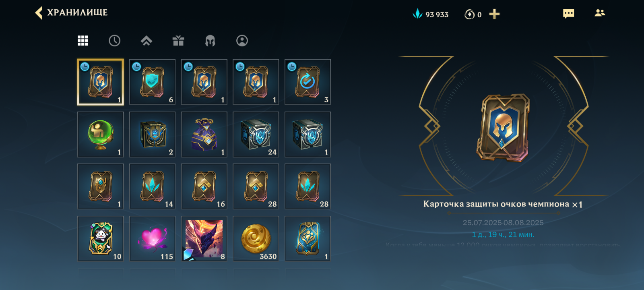Select the chest with count 24

point(256,135)
